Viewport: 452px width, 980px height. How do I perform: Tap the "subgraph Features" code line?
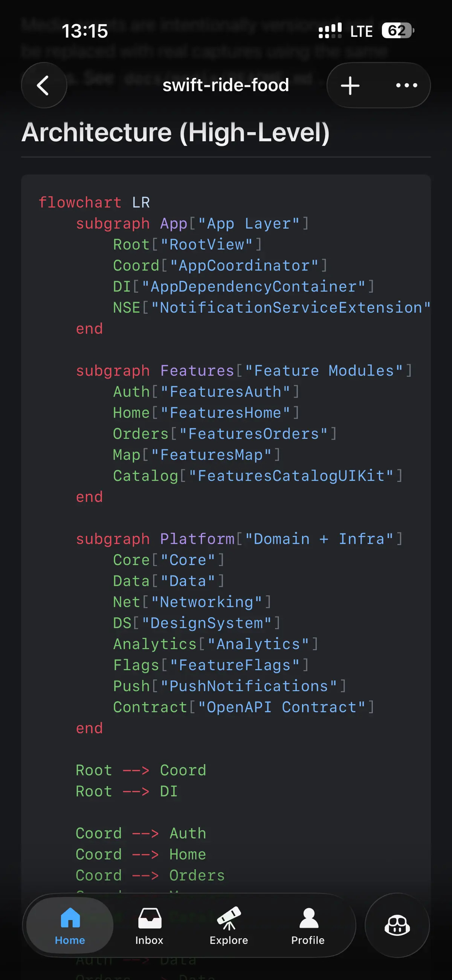[x=243, y=370]
